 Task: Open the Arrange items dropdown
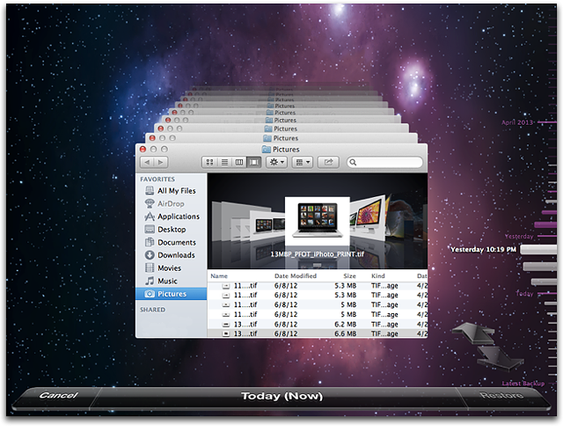[302, 162]
